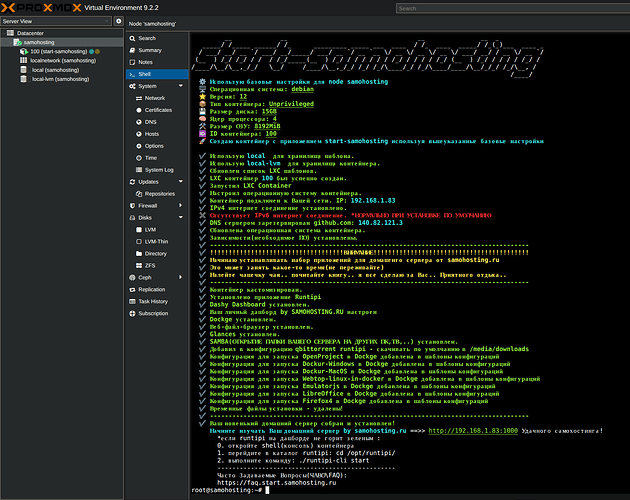Collapse the Updates section arrow
This screenshot has width=630, height=500.
181,181
